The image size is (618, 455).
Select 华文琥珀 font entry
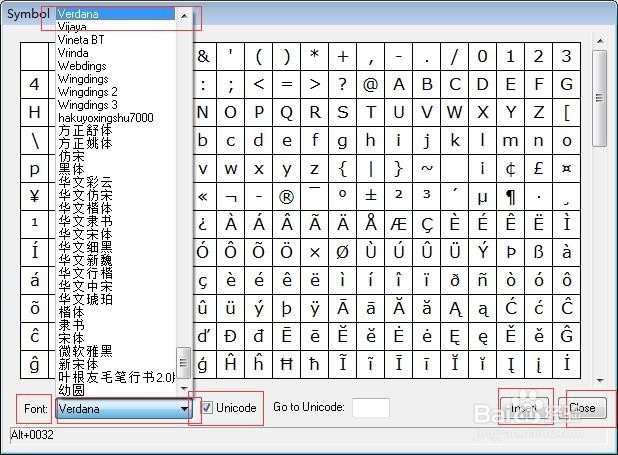(x=116, y=299)
